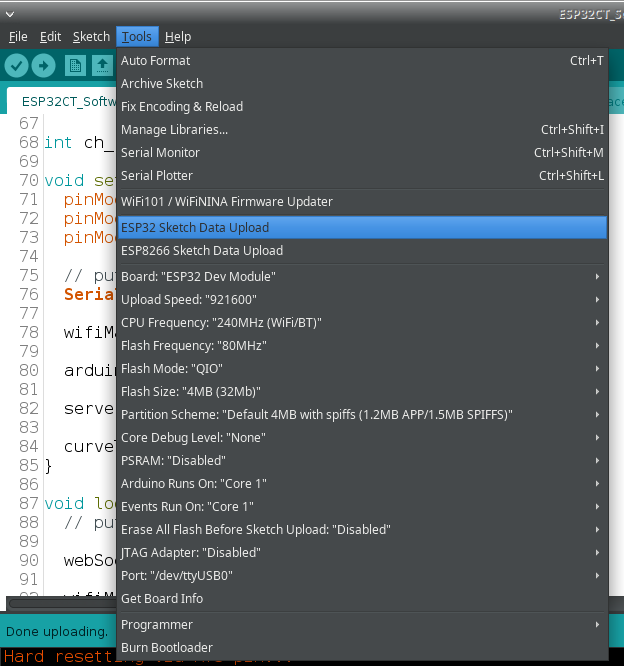Expand Core Debug Level "None" submenu
624x666 pixels.
click(x=361, y=437)
